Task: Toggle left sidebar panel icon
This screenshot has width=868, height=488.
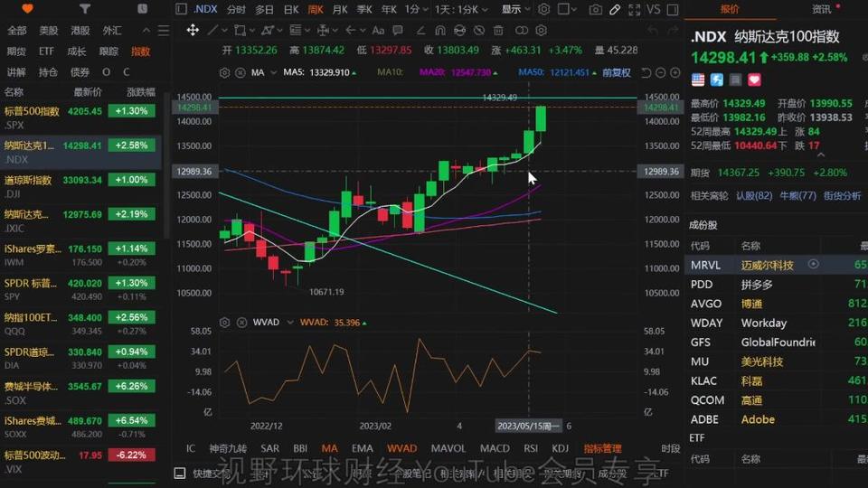Action: coord(181,9)
